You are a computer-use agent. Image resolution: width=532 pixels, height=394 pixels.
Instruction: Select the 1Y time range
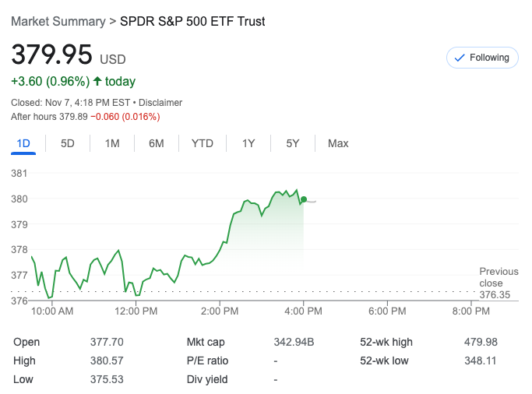click(248, 143)
